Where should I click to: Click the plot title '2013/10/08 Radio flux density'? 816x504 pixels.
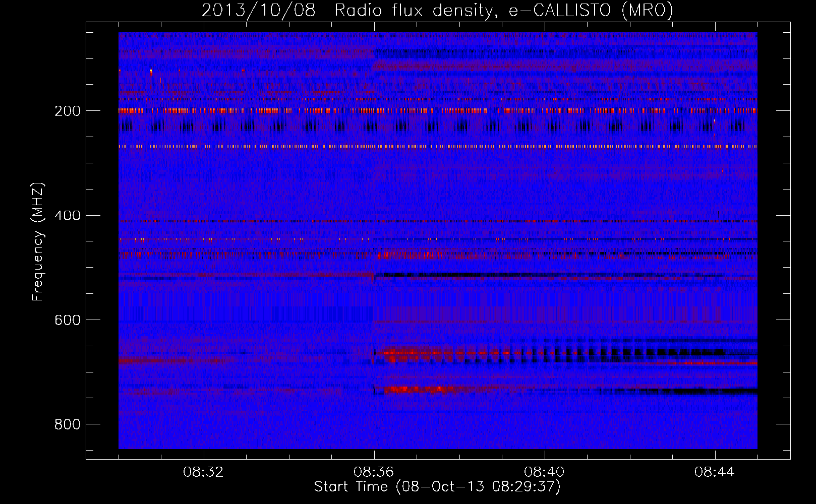tap(437, 11)
